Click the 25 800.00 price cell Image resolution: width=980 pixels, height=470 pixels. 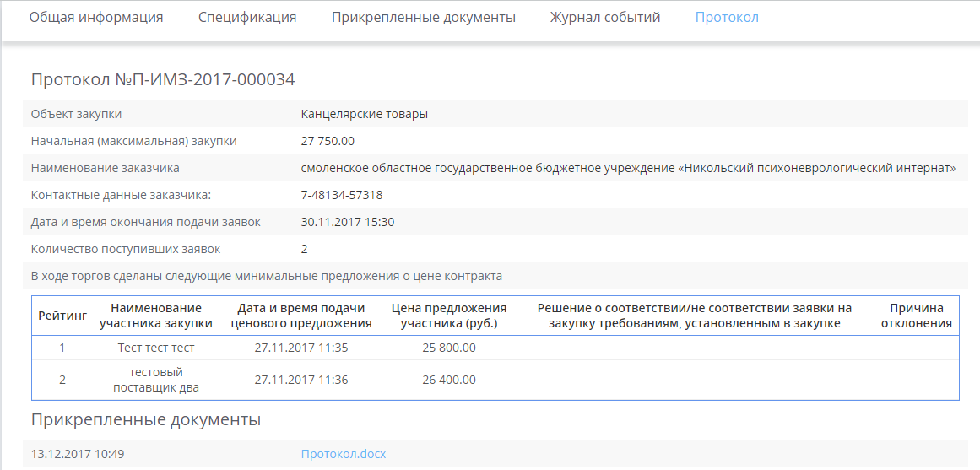pyautogui.click(x=449, y=348)
